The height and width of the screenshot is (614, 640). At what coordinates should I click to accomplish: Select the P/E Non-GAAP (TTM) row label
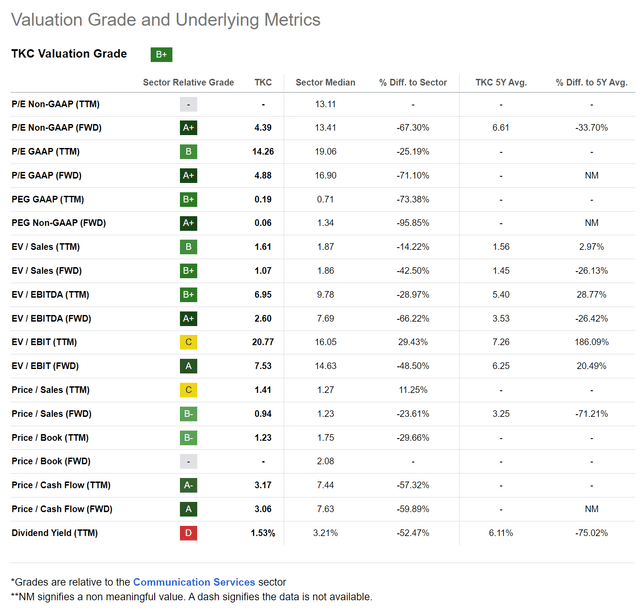(x=56, y=104)
